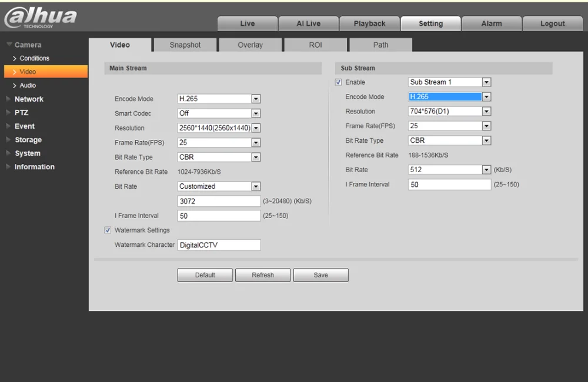Click the 188-1536Kb/S reference bit rate text

click(x=428, y=155)
